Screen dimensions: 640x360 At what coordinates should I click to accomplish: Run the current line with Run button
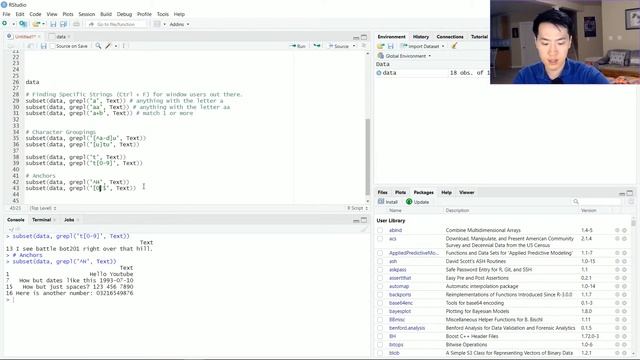[x=298, y=46]
